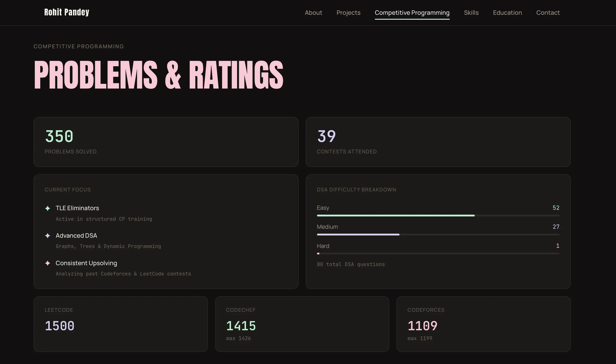Go to the Projects section

(348, 13)
